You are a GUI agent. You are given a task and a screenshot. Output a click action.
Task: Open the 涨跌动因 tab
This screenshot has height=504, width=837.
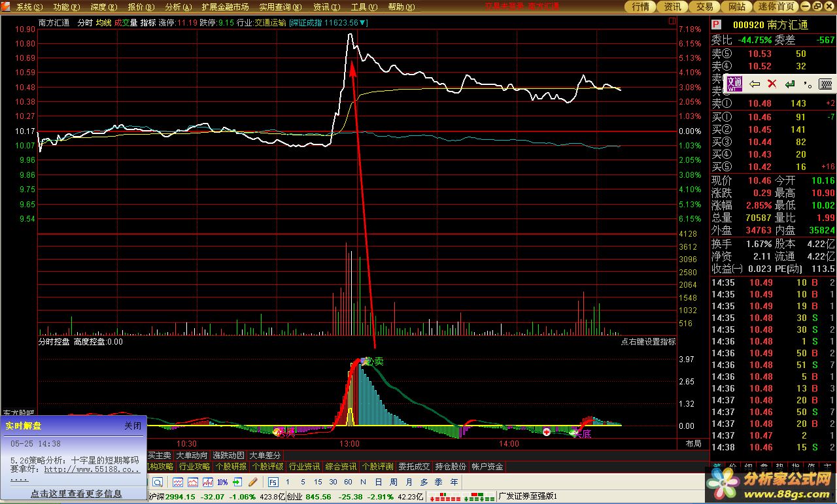[x=229, y=455]
